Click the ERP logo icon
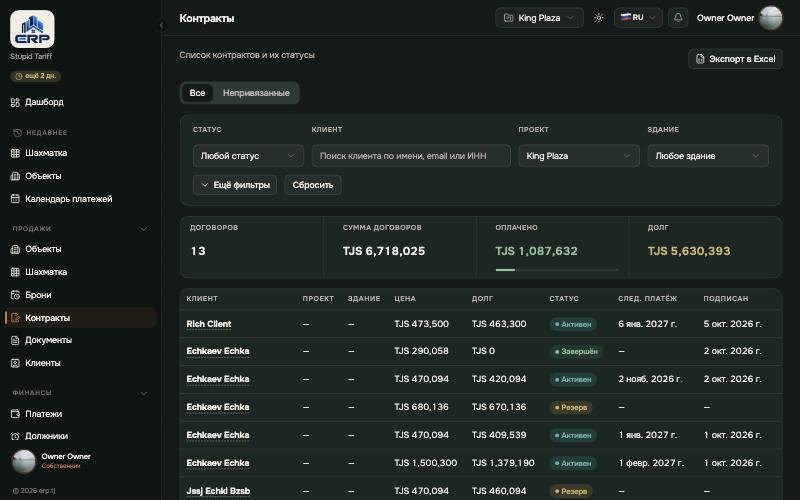The height and width of the screenshot is (500, 800). (x=32, y=29)
